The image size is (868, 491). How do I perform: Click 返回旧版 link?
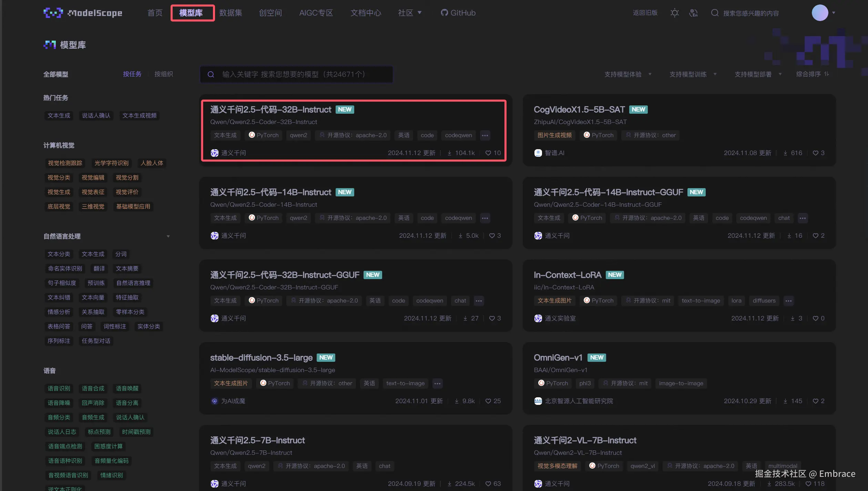click(645, 13)
